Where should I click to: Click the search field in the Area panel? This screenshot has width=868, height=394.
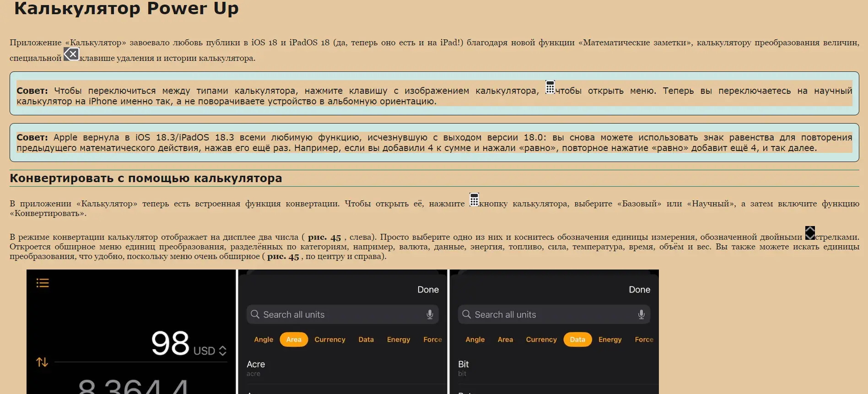(343, 314)
